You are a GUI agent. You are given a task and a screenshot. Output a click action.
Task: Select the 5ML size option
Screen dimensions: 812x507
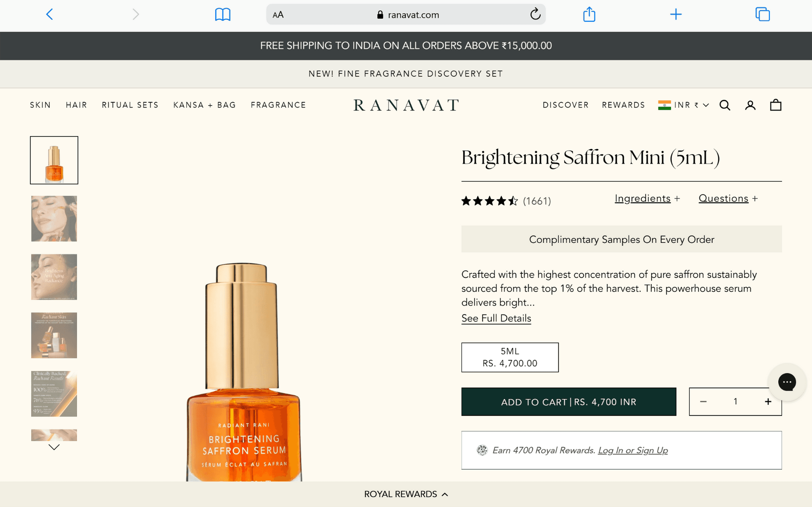pyautogui.click(x=509, y=357)
